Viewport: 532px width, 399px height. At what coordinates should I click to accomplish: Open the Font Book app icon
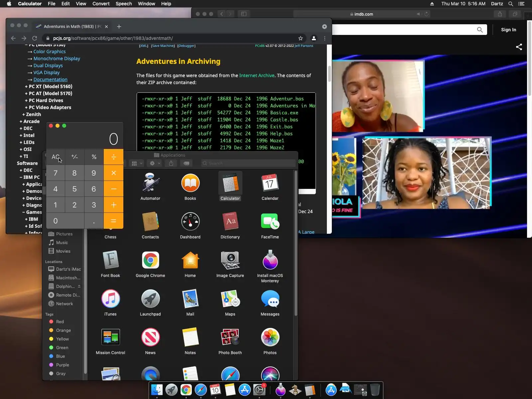click(x=110, y=260)
